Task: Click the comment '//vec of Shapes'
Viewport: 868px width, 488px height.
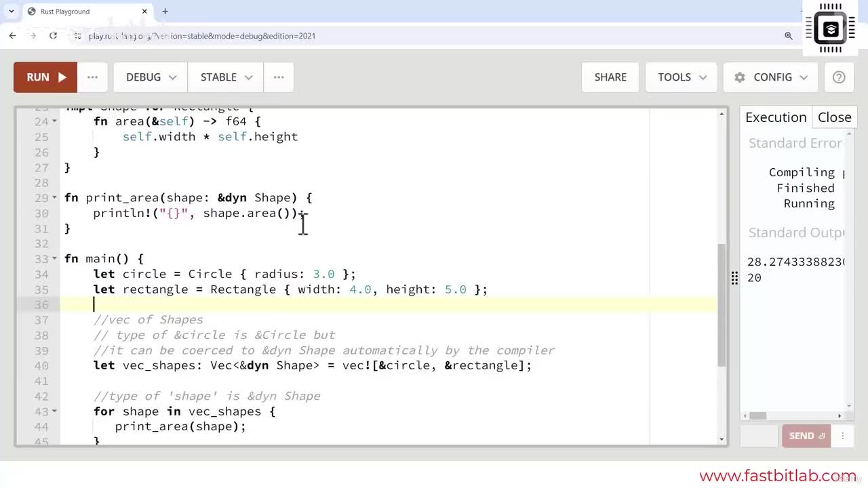Action: coord(149,320)
